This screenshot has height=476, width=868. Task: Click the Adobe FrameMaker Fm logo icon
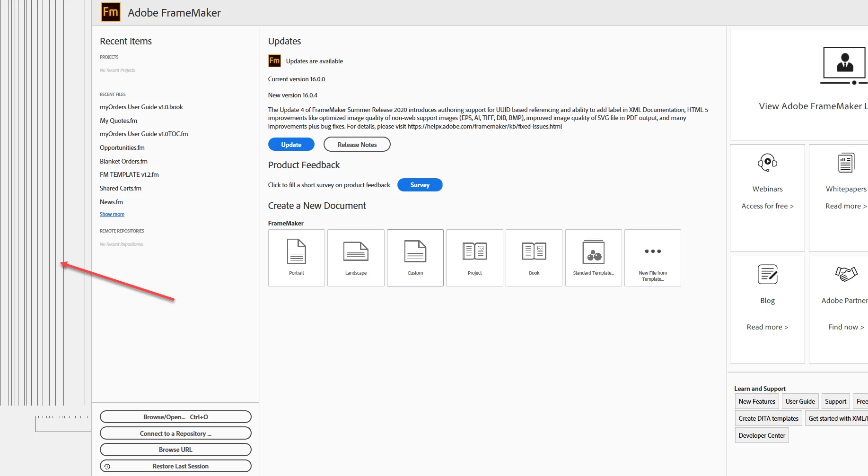[x=111, y=12]
